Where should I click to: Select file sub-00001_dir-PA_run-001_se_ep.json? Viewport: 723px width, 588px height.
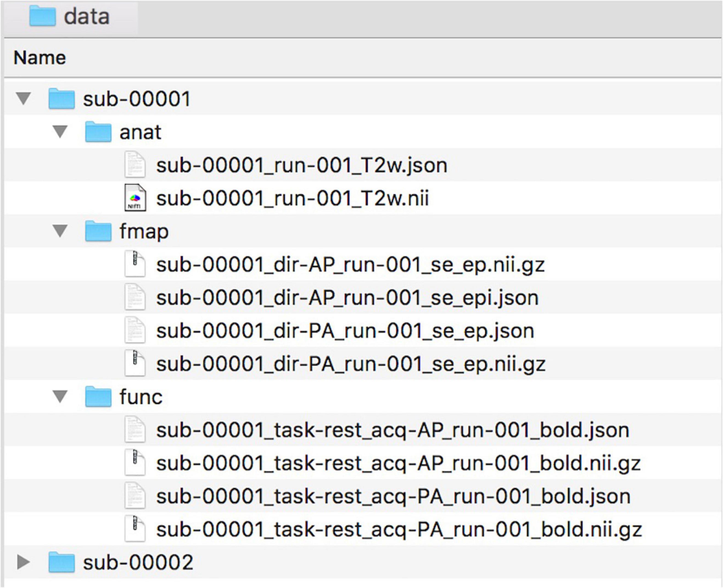coord(345,331)
